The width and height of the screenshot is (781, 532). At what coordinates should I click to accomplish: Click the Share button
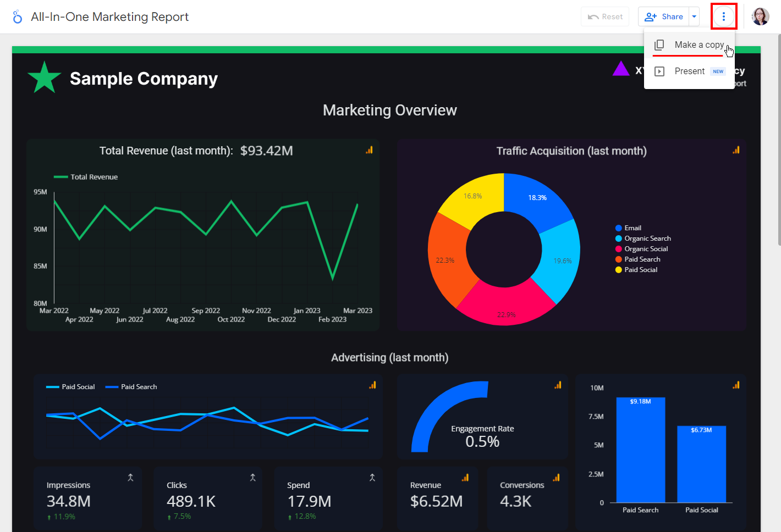[x=664, y=16]
